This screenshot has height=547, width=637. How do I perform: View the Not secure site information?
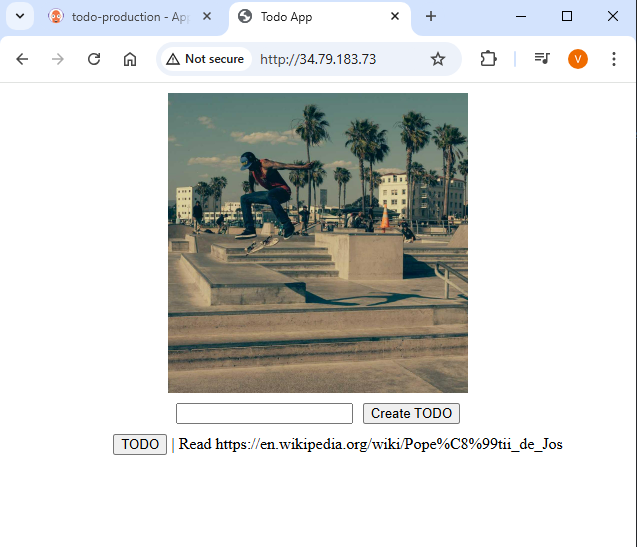click(206, 59)
